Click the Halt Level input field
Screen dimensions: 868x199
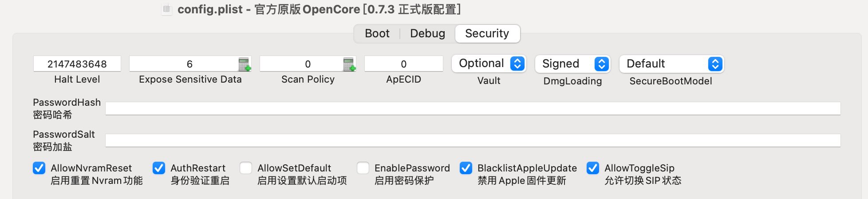(77, 64)
